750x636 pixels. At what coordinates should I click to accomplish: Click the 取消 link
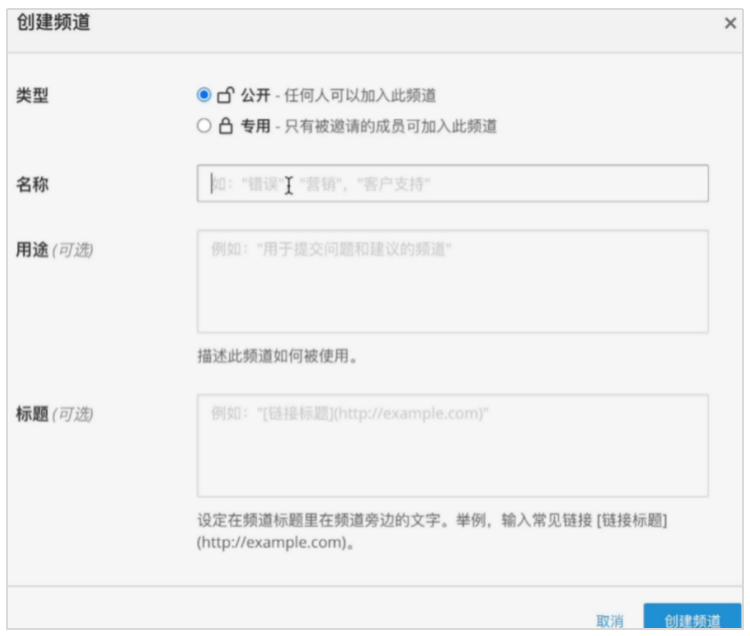click(x=610, y=620)
